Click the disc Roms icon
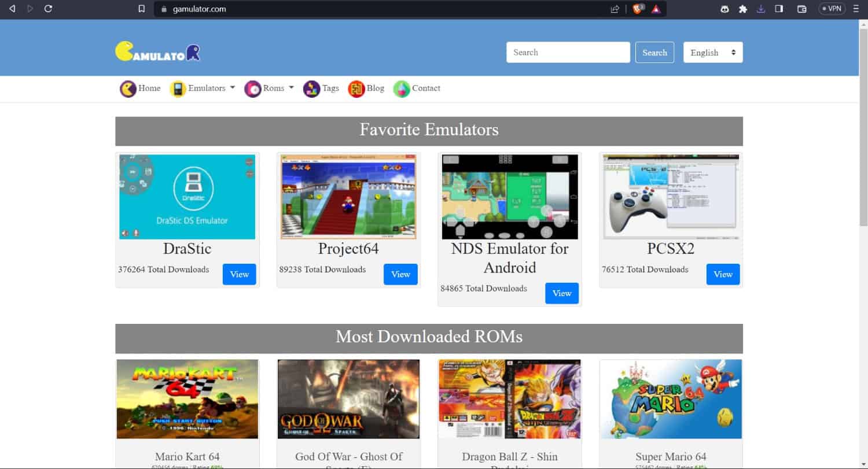 click(x=252, y=88)
